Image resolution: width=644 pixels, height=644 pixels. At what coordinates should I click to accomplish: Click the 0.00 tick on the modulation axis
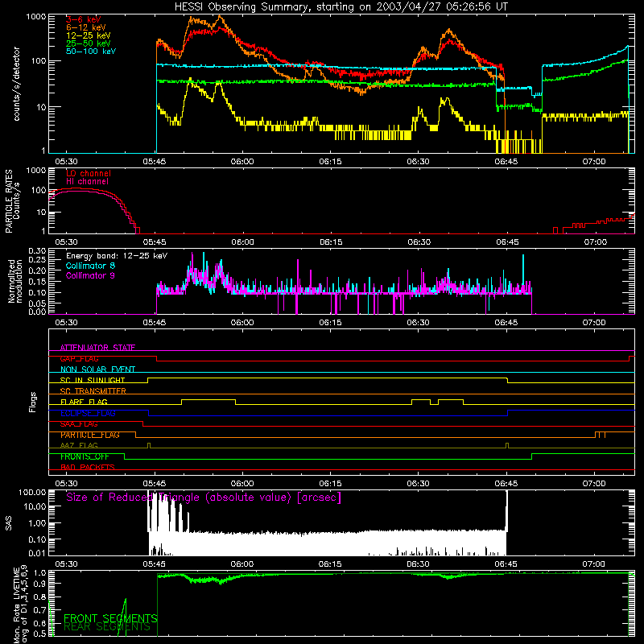click(37, 312)
